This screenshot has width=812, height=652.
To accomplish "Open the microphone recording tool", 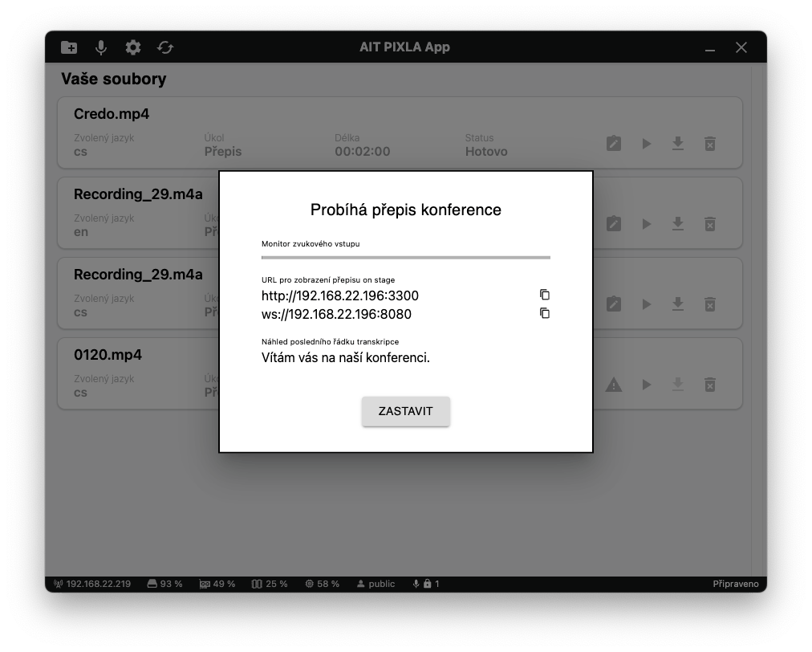I will [x=101, y=47].
